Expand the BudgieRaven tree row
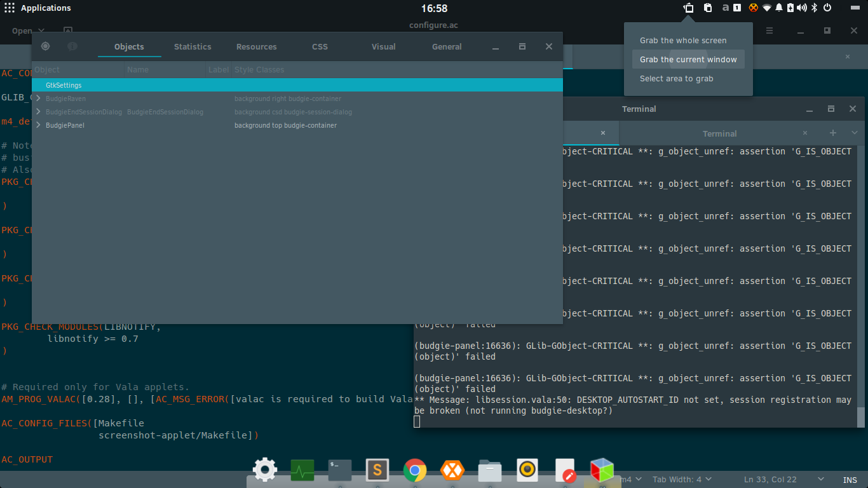Image resolution: width=868 pixels, height=488 pixels. (39, 98)
